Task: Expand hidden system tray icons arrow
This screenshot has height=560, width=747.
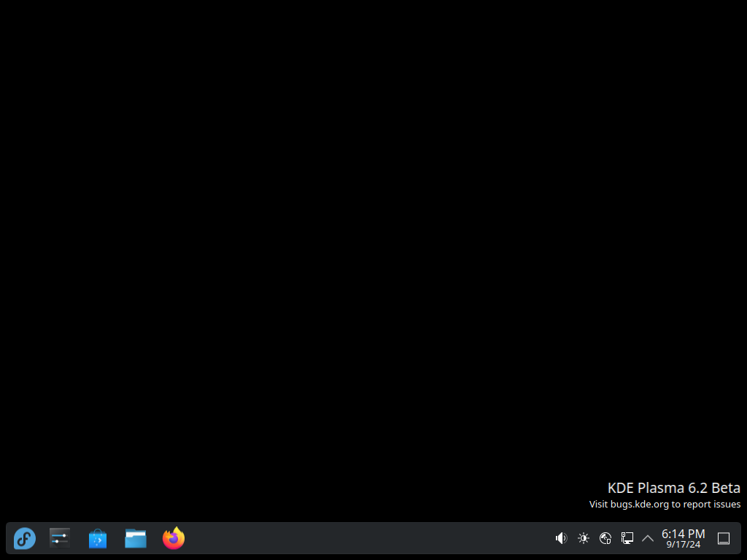Action: point(648,539)
